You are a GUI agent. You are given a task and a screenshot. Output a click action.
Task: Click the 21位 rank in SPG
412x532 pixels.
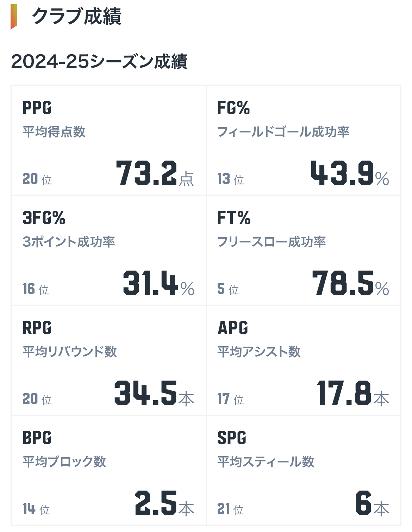(230, 509)
